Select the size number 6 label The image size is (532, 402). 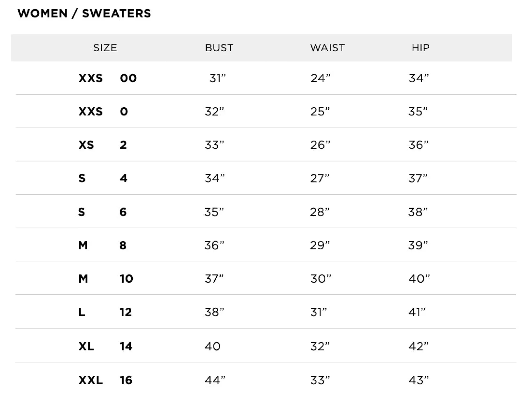pyautogui.click(x=123, y=212)
